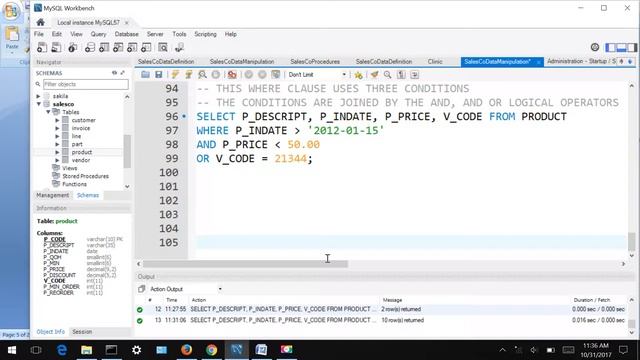
Task: Create a new SQL tab for queries
Action: pos(42,47)
